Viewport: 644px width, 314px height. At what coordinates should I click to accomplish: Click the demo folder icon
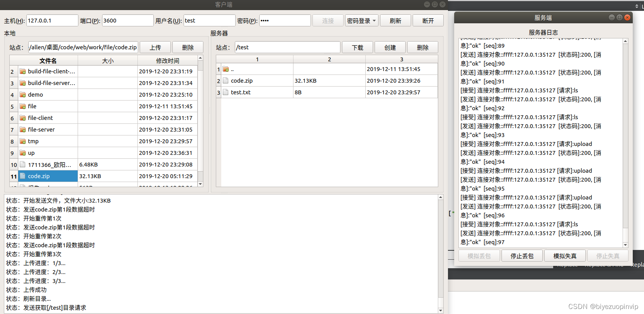tap(23, 95)
